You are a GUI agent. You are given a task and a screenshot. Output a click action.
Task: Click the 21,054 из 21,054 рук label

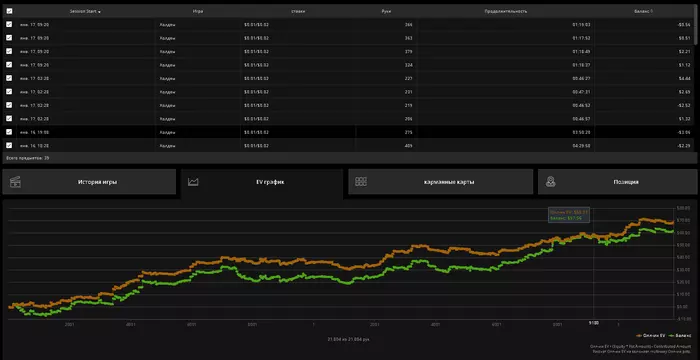348,339
